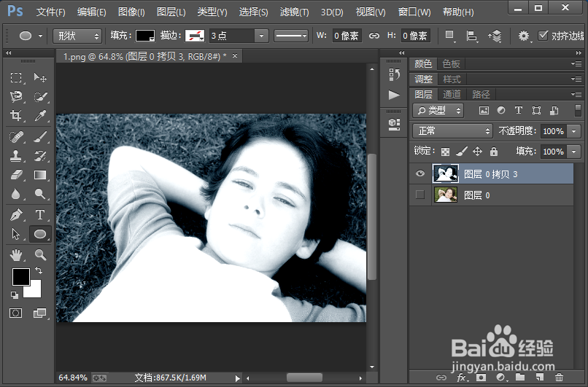Viewport: 588px width, 387px height.
Task: Open the 形状 tool mode dropdown
Action: [77, 36]
